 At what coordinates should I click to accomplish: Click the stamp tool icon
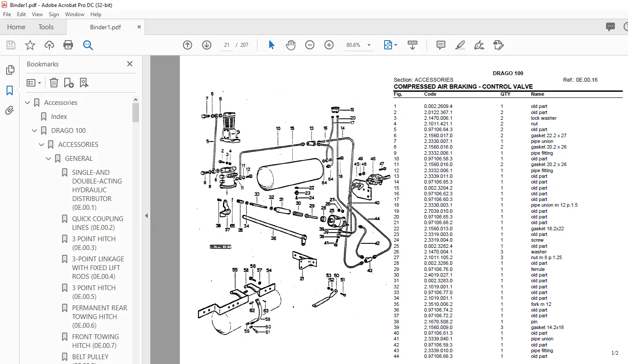tap(499, 45)
